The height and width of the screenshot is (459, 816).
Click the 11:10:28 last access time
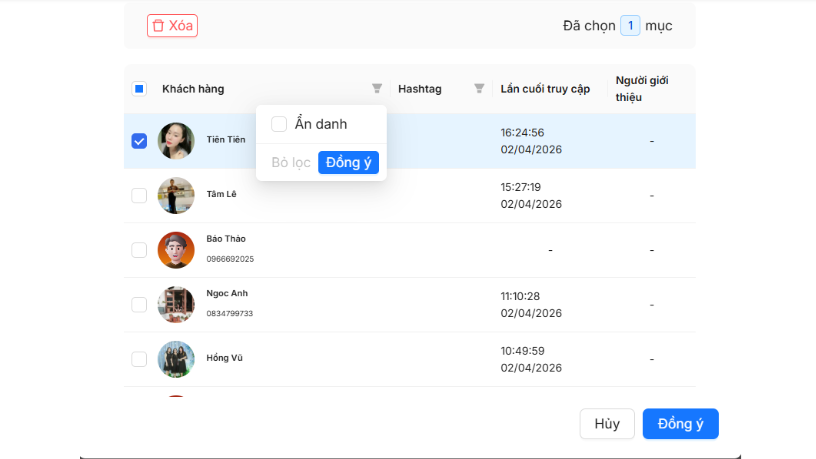click(520, 297)
